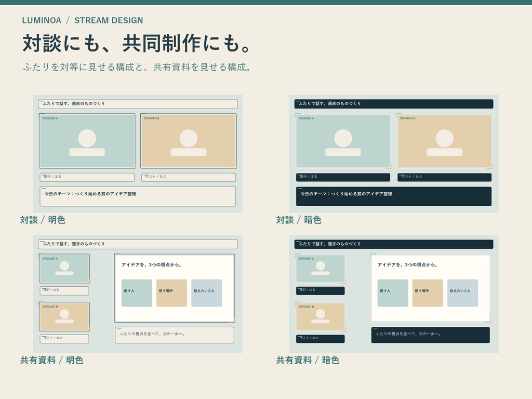Click small Speaker B panel in 共有資料 / 暗色 layout
Image resolution: width=532 pixels, height=399 pixels.
click(320, 316)
